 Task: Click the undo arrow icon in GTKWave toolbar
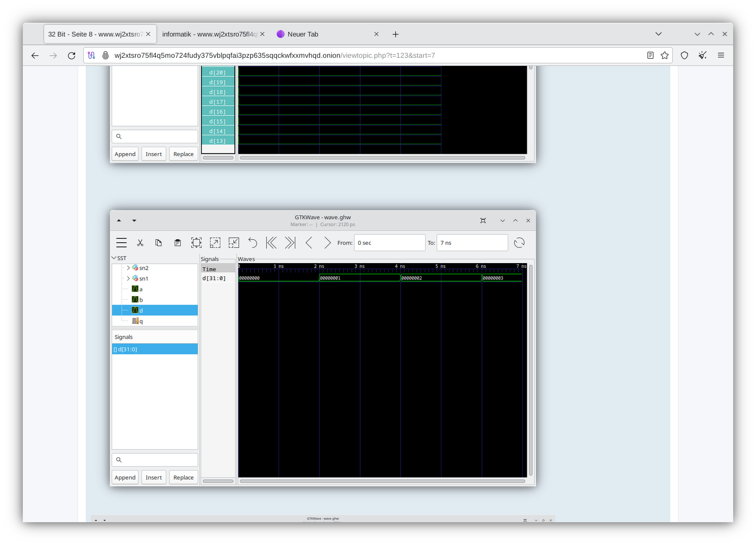coord(252,242)
